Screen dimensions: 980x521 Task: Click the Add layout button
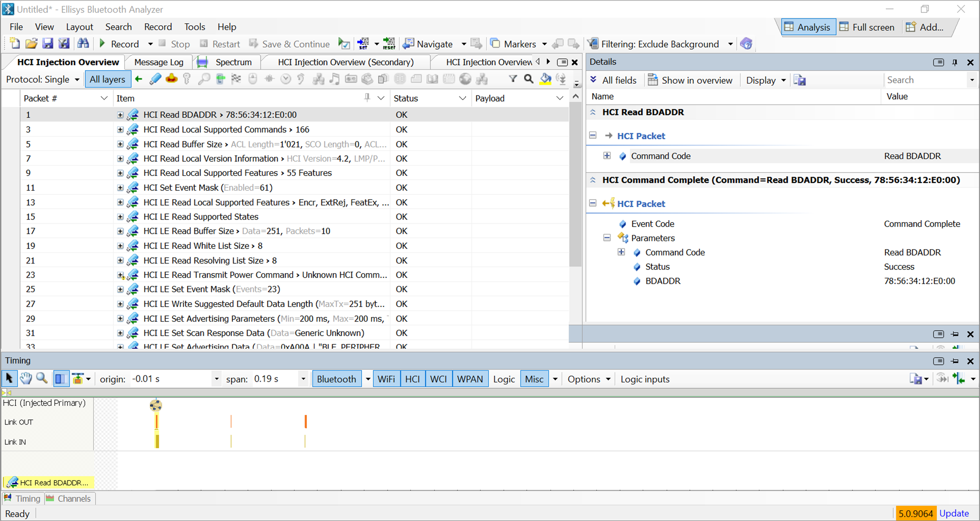(x=925, y=27)
